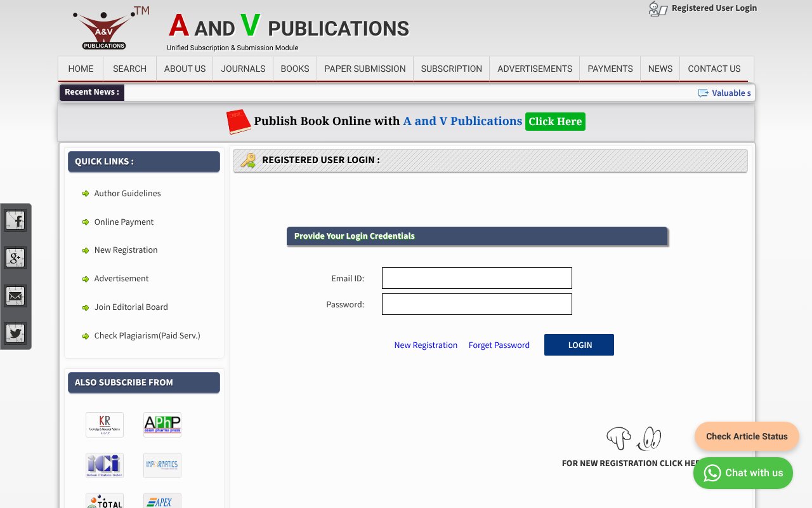
Task: Select the Author Guidelines quick link
Action: point(127,193)
